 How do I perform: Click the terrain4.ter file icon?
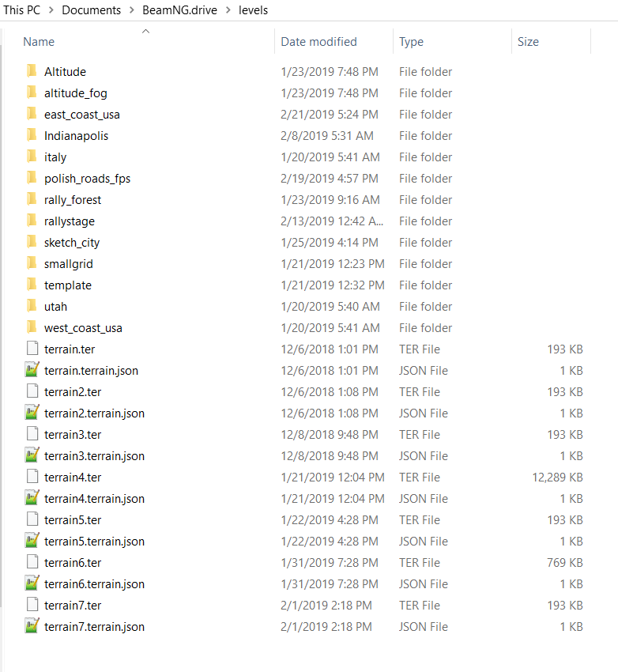(32, 477)
